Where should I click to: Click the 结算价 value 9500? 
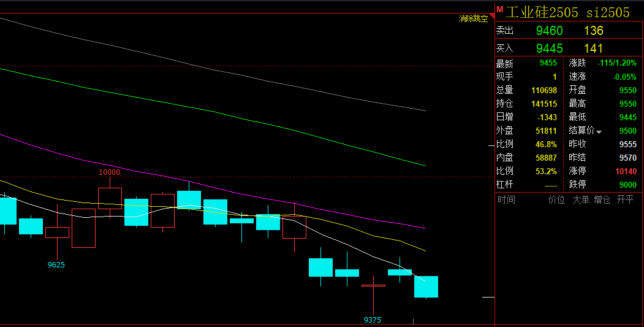pyautogui.click(x=628, y=131)
